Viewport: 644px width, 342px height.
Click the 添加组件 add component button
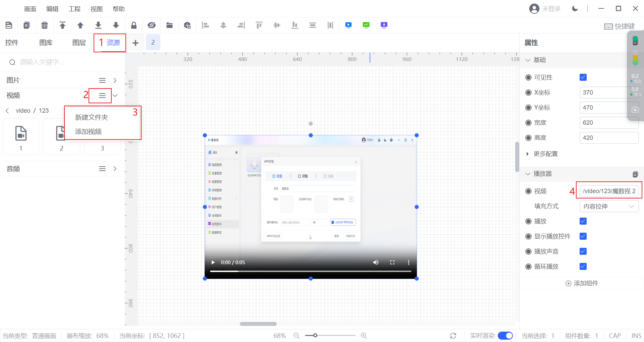582,283
